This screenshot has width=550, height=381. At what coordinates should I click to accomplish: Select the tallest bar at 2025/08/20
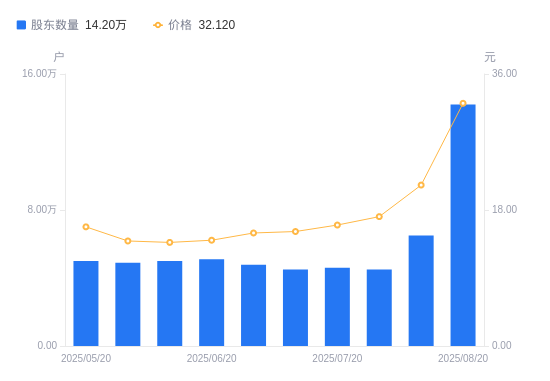(x=463, y=225)
